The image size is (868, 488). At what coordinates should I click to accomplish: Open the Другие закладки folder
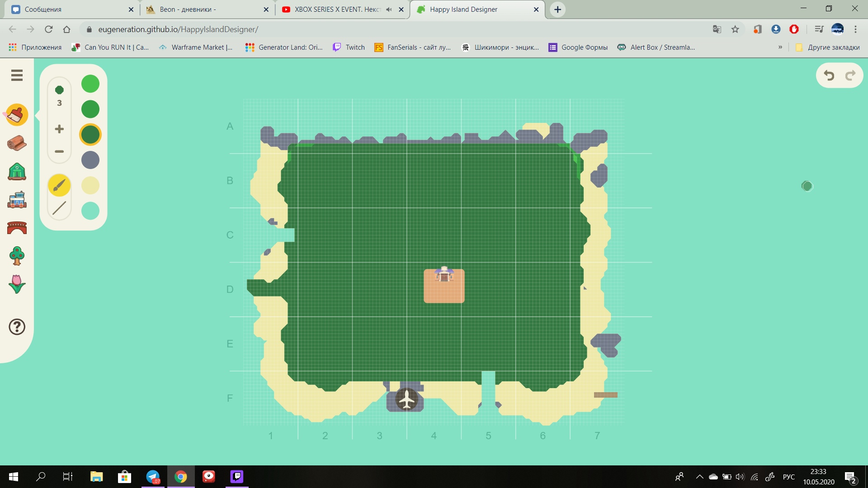[x=827, y=47]
